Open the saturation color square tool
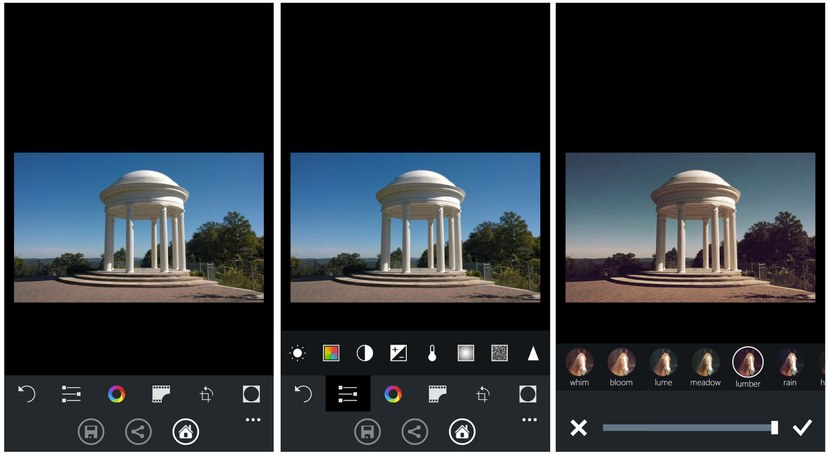The image size is (828, 456). [331, 353]
